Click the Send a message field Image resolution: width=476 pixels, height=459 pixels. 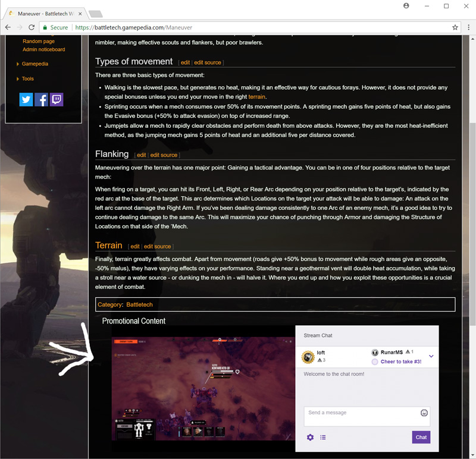tap(367, 417)
